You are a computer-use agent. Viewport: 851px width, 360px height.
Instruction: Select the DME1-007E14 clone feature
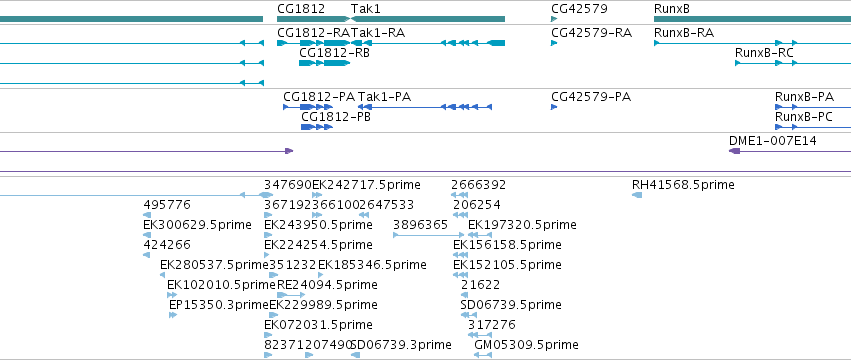[x=790, y=151]
